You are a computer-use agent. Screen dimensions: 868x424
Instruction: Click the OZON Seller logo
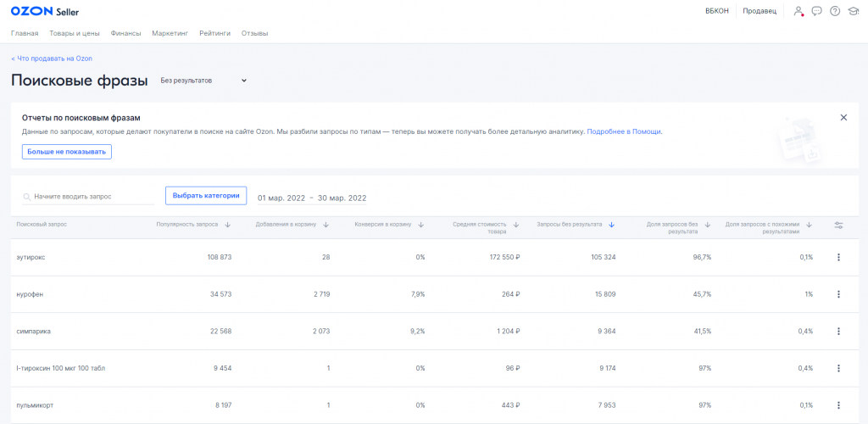pyautogui.click(x=45, y=11)
